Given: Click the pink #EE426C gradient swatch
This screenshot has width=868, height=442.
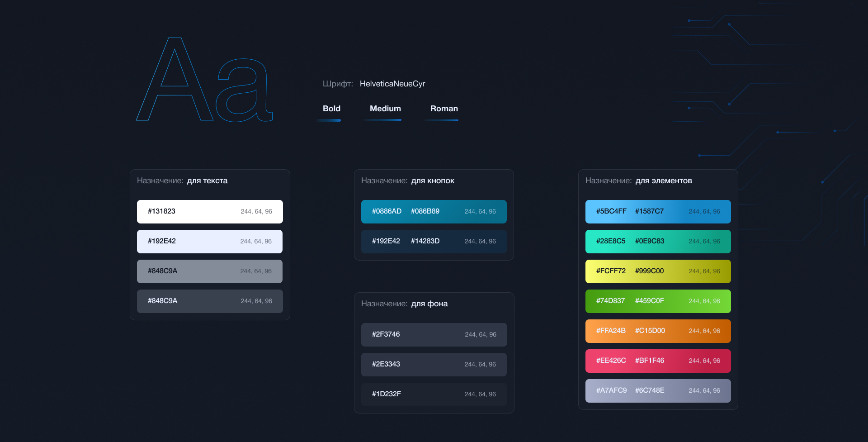Looking at the screenshot, I should 658,361.
